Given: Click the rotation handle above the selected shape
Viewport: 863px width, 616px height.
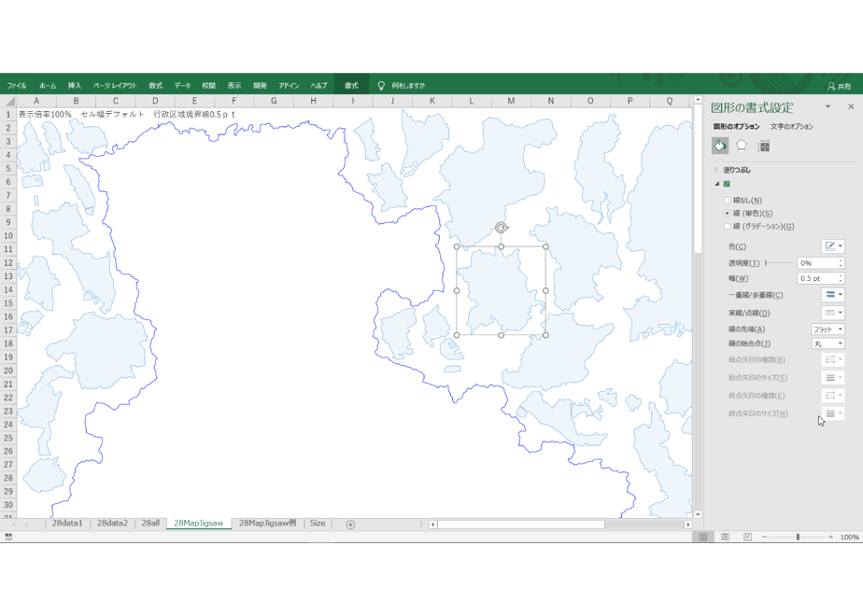Looking at the screenshot, I should (502, 228).
